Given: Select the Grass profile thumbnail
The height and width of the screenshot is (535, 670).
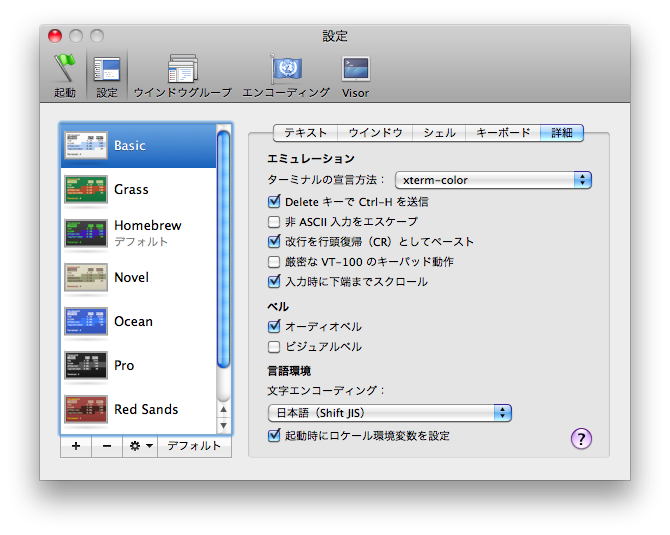Looking at the screenshot, I should click(x=85, y=189).
